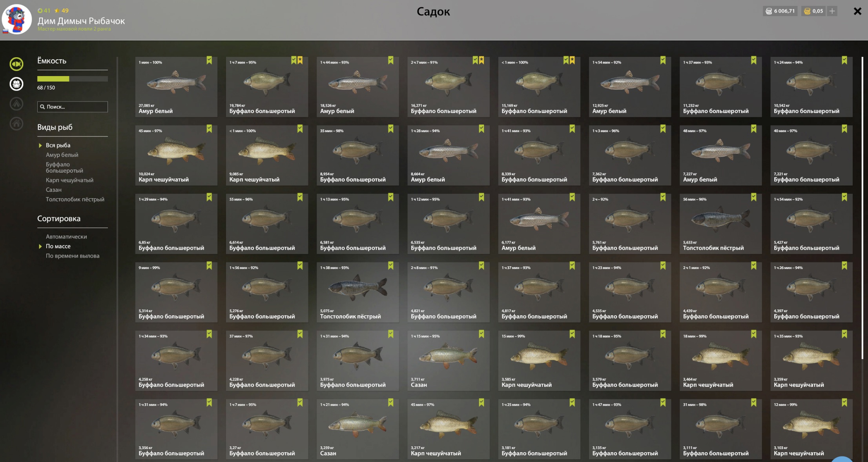
Task: Open the 5,633 kg Толстолобик пёстрый card
Action: (720, 224)
